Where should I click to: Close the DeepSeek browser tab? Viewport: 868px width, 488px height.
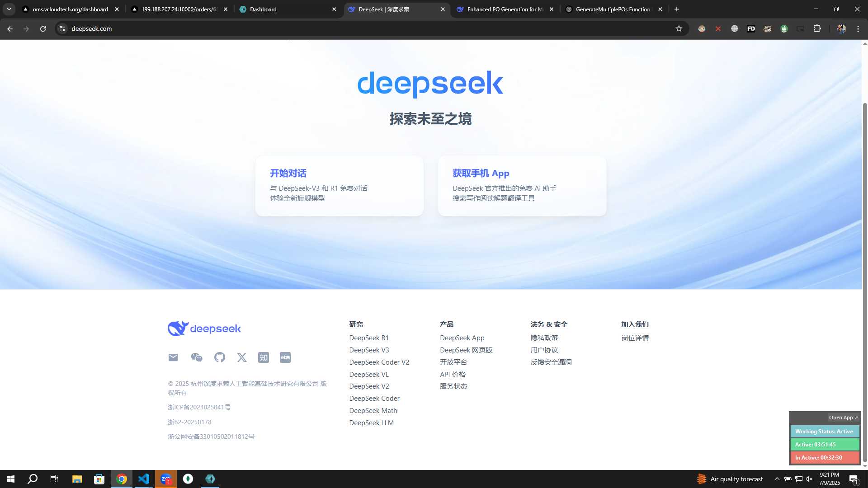pyautogui.click(x=443, y=9)
